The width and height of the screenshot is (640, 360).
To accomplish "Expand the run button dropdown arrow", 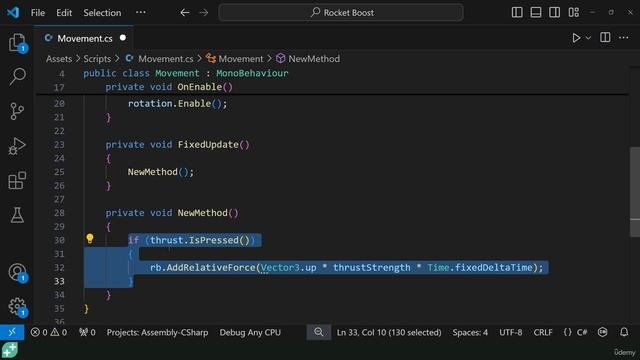I will (x=588, y=38).
